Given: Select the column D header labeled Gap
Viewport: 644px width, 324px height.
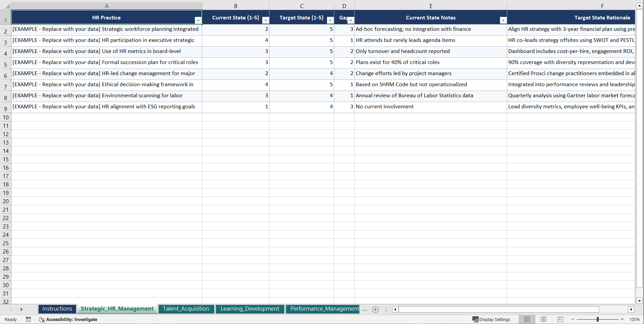Looking at the screenshot, I should [344, 6].
